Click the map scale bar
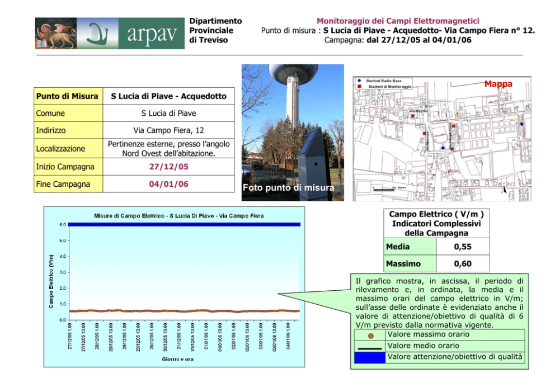Image resolution: width=555 pixels, height=392 pixels. tap(384, 190)
